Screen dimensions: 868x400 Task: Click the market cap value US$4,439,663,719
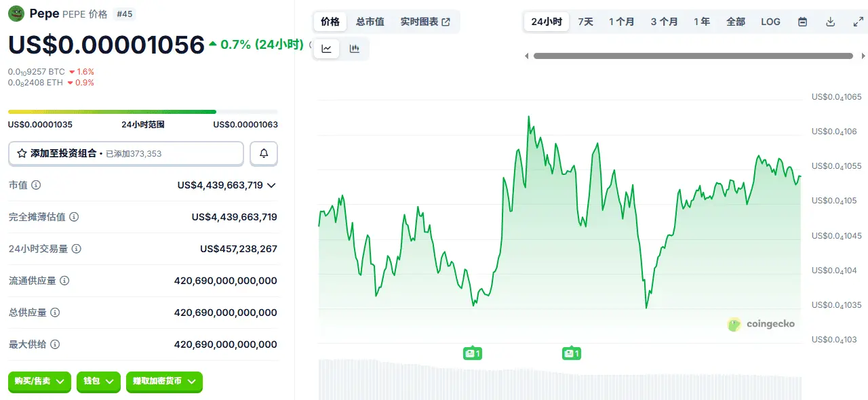pyautogui.click(x=220, y=185)
